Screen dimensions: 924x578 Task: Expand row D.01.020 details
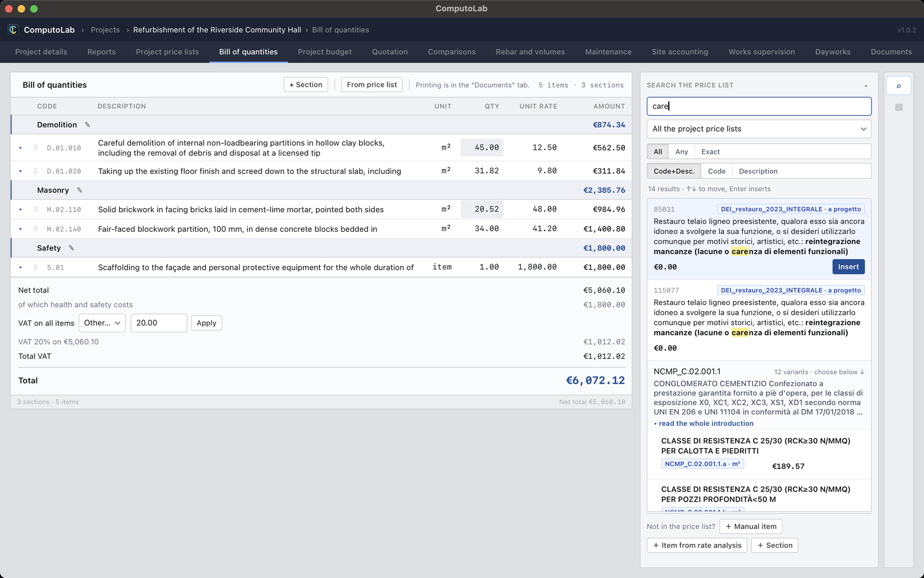(x=21, y=171)
